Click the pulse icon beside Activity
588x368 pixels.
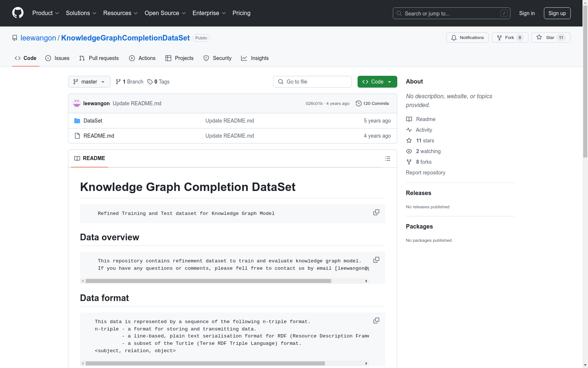click(409, 130)
